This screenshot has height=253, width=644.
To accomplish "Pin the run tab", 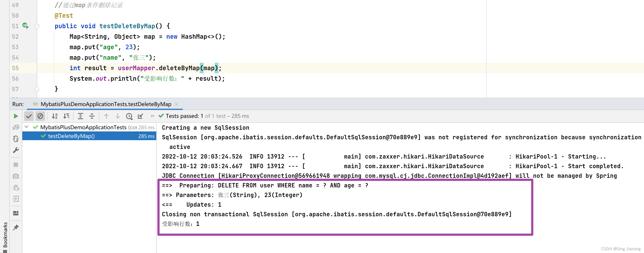I will (16, 227).
